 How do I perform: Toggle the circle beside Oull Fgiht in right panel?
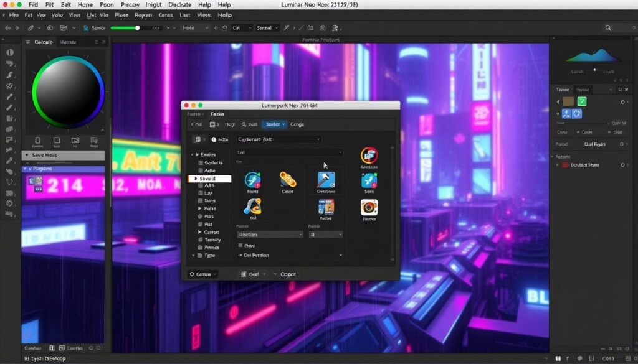[x=622, y=144]
